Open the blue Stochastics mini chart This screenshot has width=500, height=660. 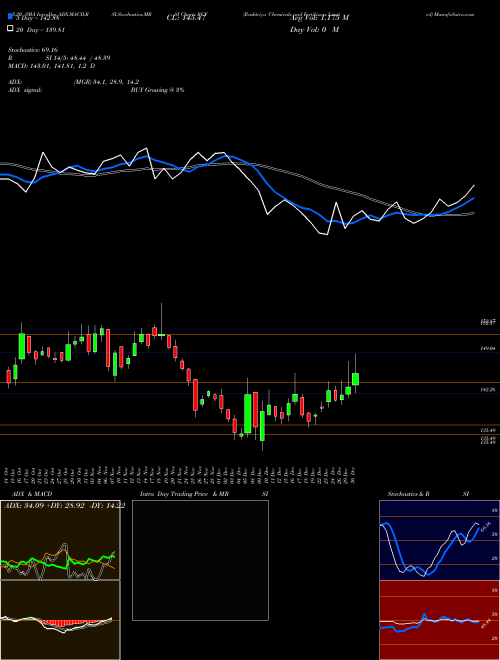click(x=439, y=540)
